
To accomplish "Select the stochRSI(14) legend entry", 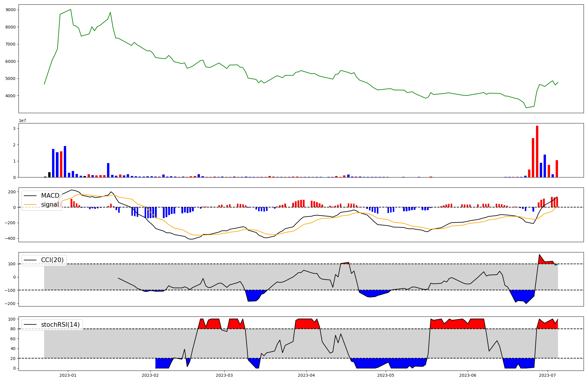I will (x=60, y=325).
